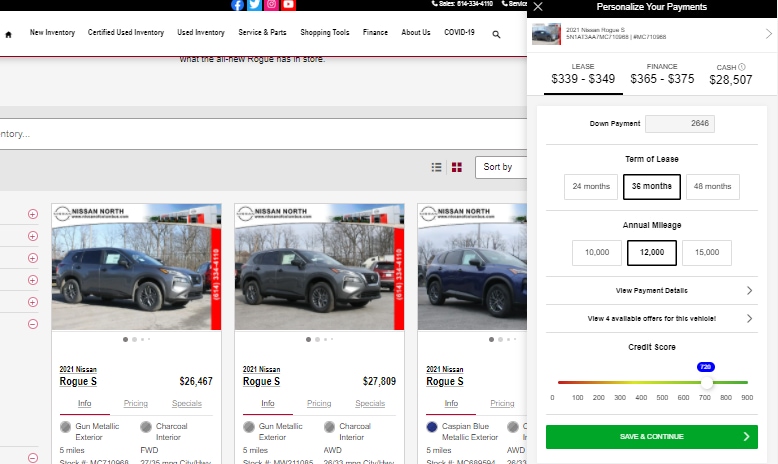View photo of AWD Gun Metallic Rogue S

point(320,267)
